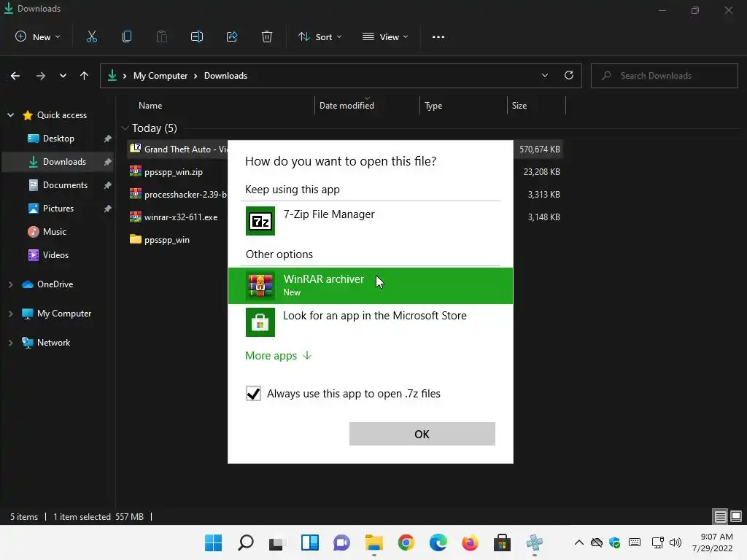Select the ppsspp_win folder
The width and height of the screenshot is (747, 560).
point(167,239)
